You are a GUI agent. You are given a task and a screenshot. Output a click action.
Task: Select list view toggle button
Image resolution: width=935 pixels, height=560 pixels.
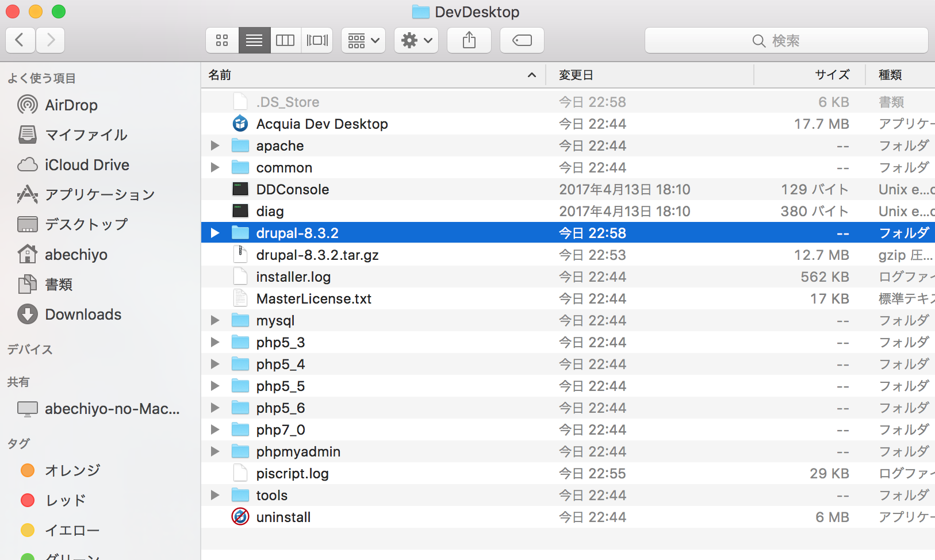(x=254, y=40)
